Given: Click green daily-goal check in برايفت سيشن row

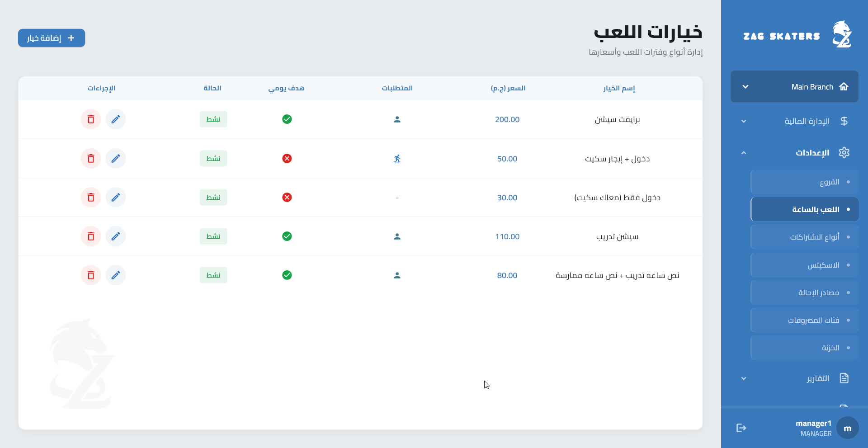Looking at the screenshot, I should [287, 119].
